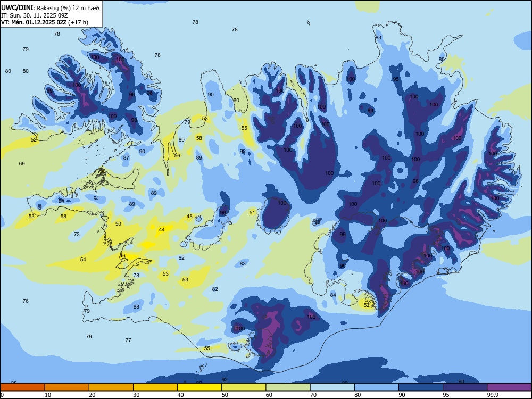Screen dimensions: 532x399
Task: Click the dark orange 0–10 legend swatch
Action: point(22,387)
